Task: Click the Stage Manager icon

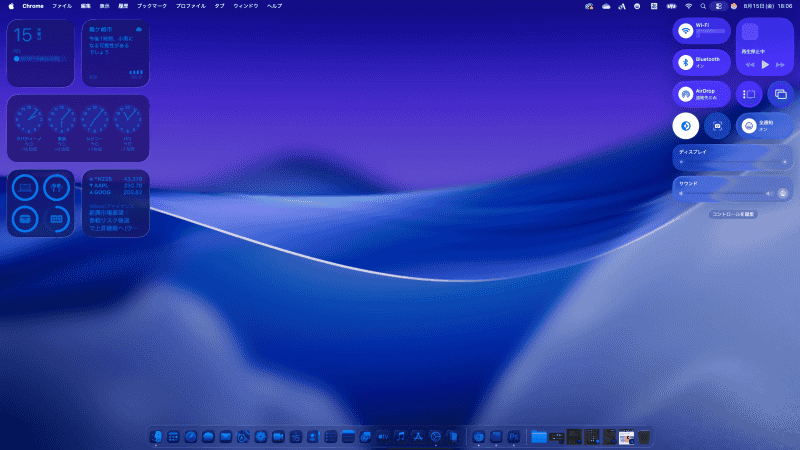Action: tap(749, 94)
